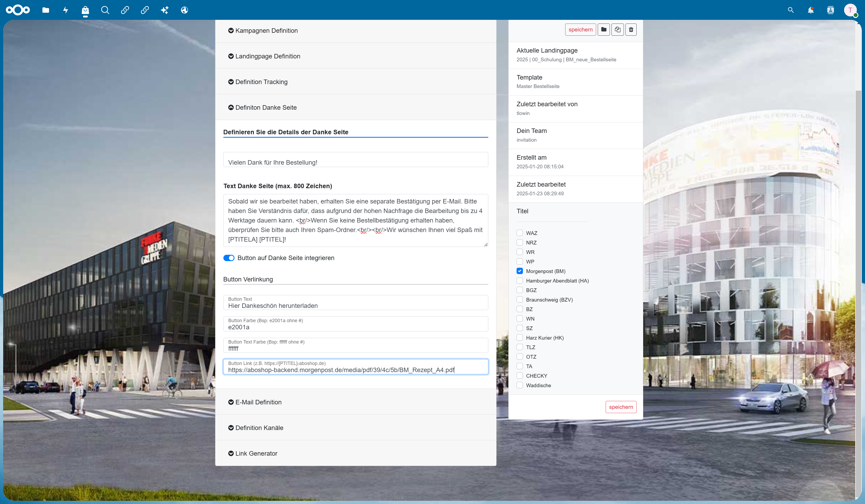Click the bottom speichern button
This screenshot has height=504, width=865.
click(621, 407)
